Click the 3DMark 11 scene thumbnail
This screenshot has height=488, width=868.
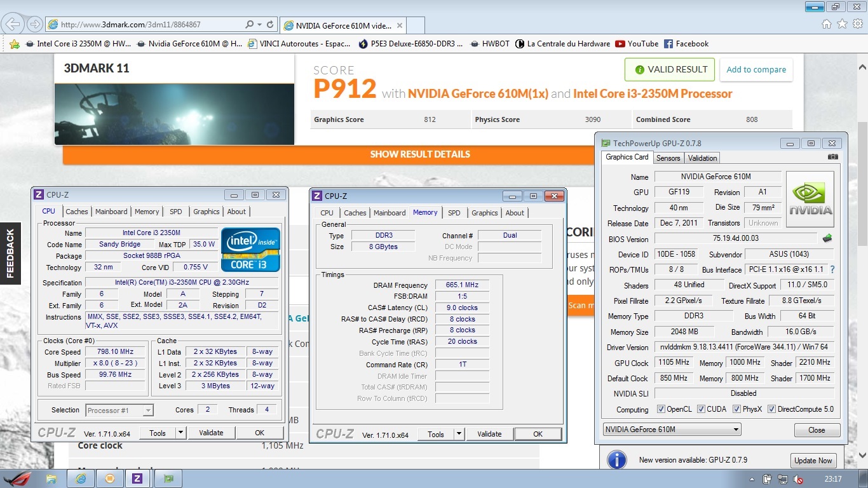[174, 114]
